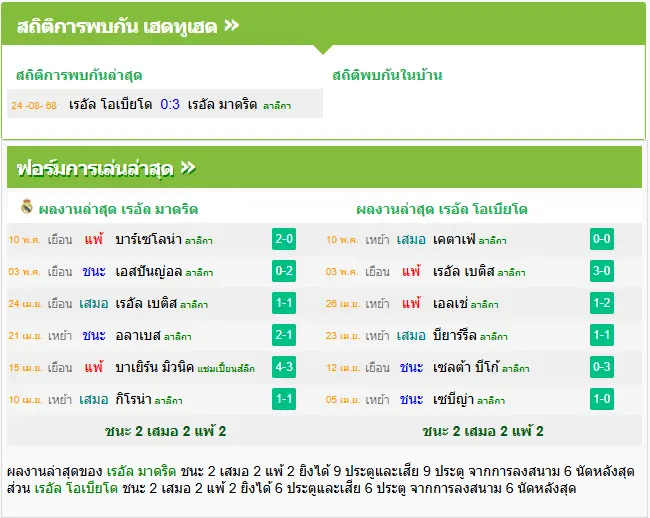Click the 24-08-68 match date
This screenshot has width=650, height=518.
coord(34,105)
